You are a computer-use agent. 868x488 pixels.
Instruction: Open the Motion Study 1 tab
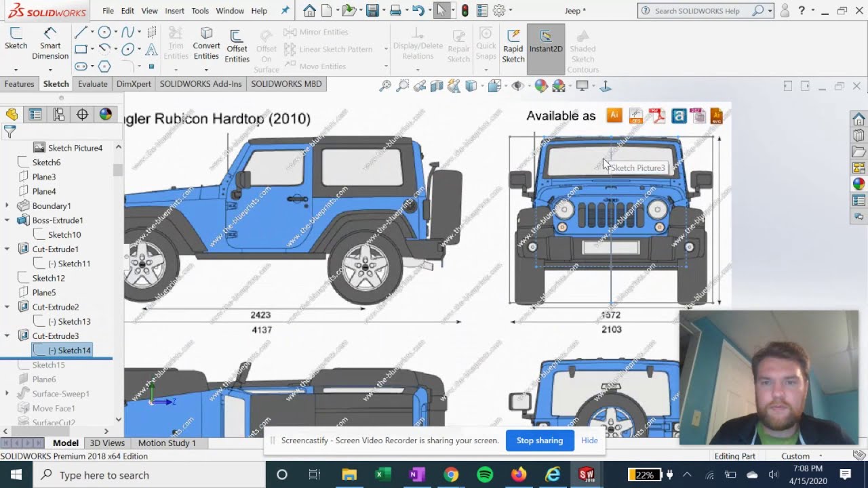point(167,443)
